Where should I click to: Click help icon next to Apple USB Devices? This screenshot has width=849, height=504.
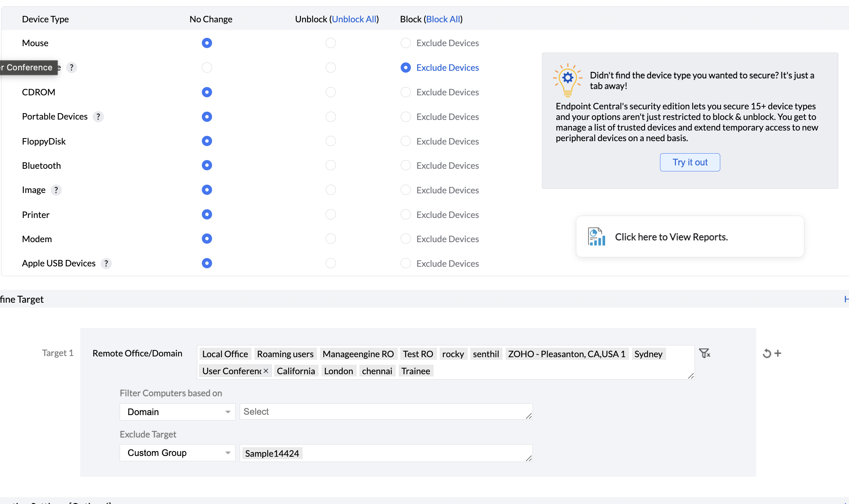click(106, 263)
